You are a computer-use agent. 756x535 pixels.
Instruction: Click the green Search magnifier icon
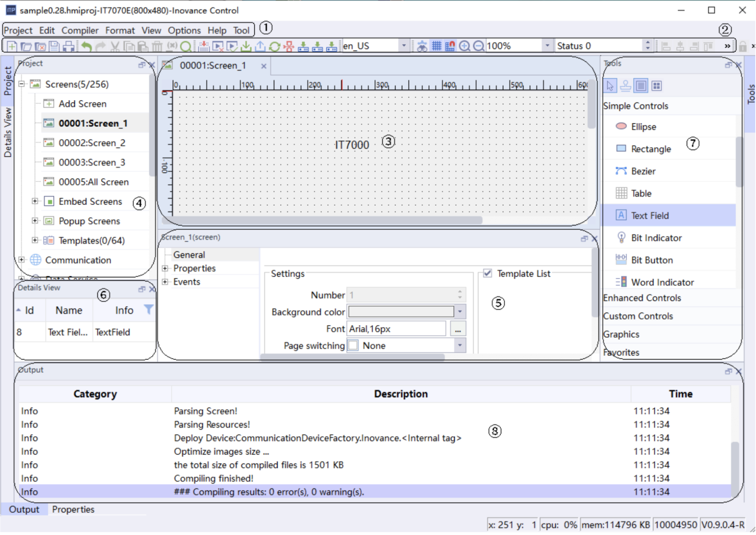pos(186,46)
